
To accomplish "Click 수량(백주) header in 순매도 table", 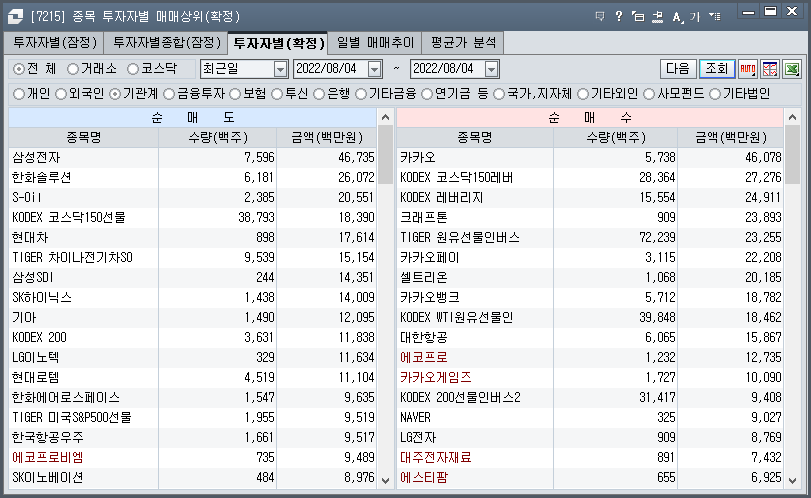I will point(218,138).
